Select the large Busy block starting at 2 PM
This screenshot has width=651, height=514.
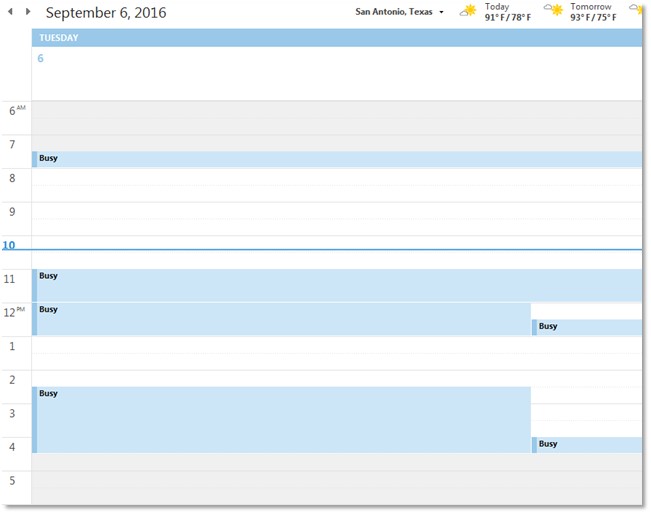point(282,420)
